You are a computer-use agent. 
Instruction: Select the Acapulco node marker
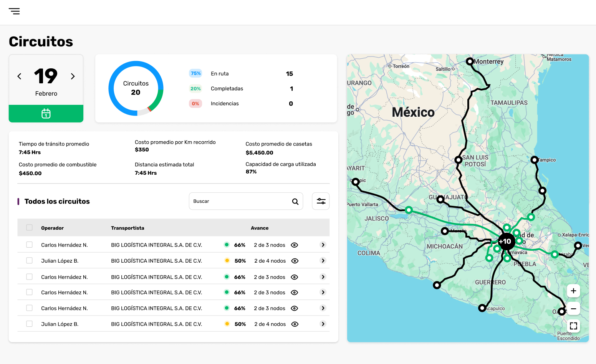click(x=482, y=308)
